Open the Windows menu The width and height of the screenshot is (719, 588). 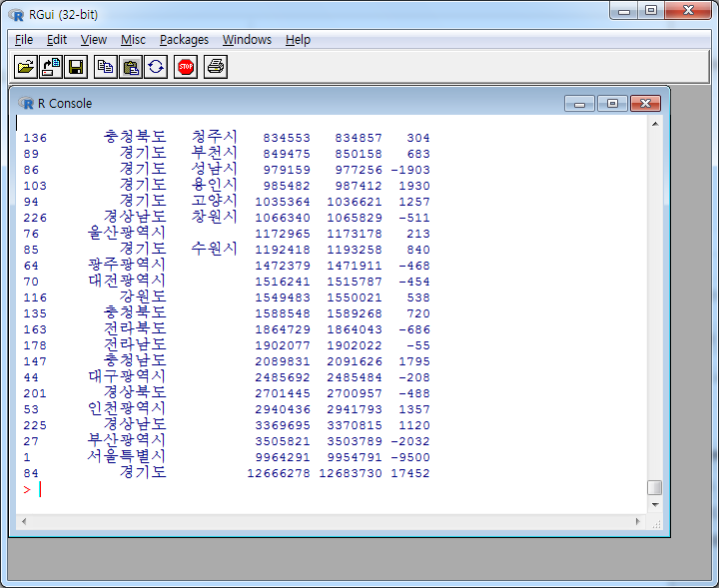pos(247,40)
